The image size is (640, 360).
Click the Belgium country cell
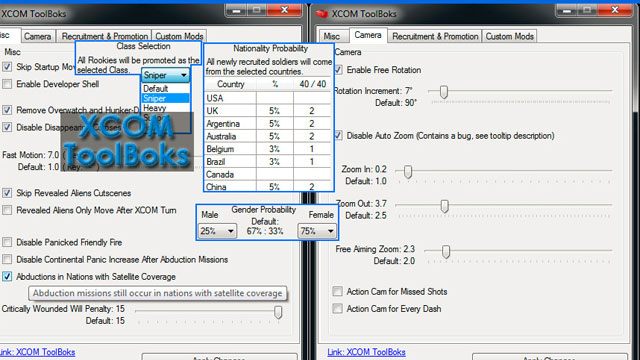(x=230, y=149)
